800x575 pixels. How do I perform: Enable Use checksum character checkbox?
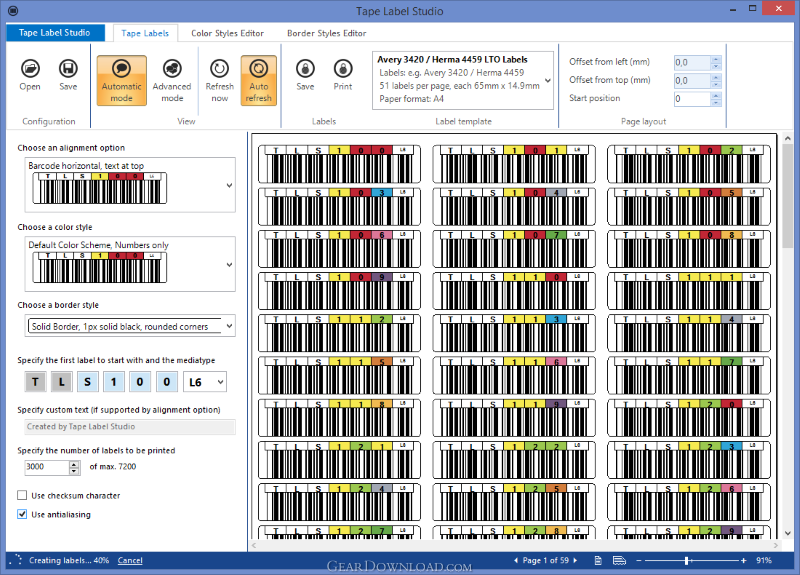pyautogui.click(x=22, y=495)
